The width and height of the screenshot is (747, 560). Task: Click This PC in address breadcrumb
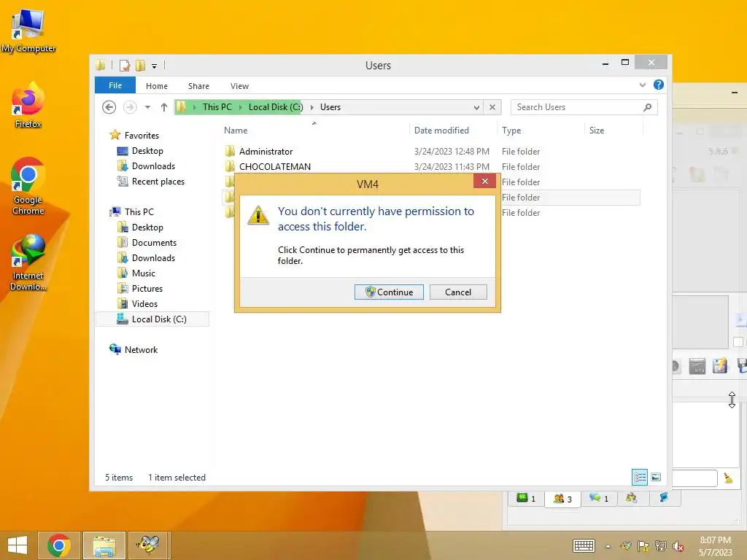(x=217, y=107)
